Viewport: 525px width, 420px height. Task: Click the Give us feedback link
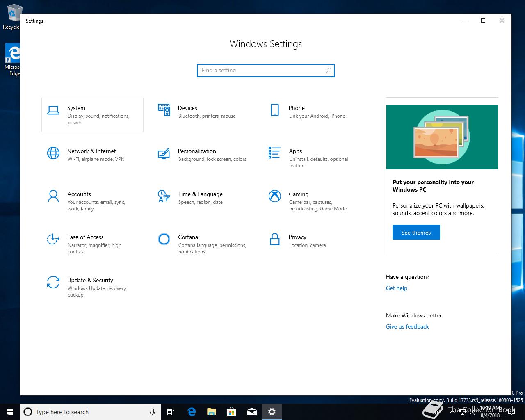(407, 326)
